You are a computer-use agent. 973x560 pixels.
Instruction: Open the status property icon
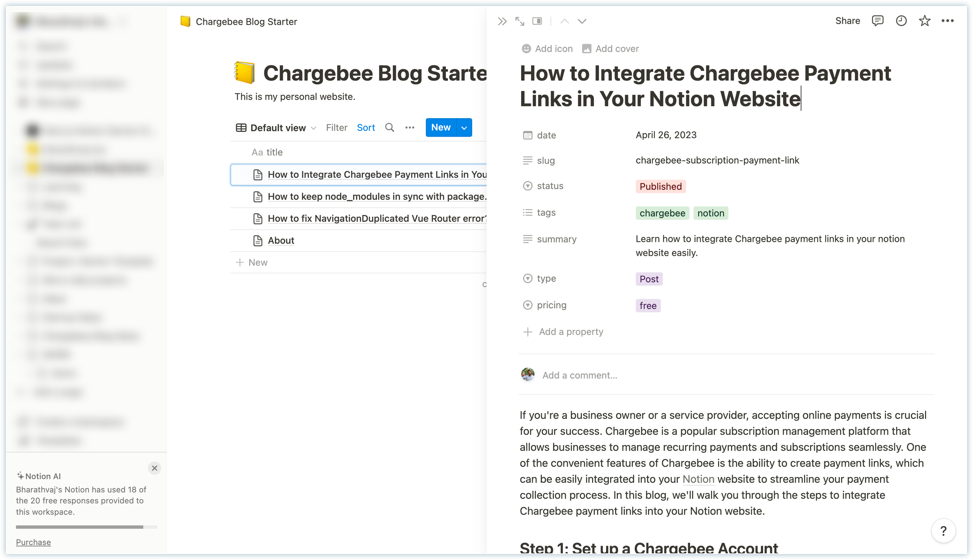527,186
